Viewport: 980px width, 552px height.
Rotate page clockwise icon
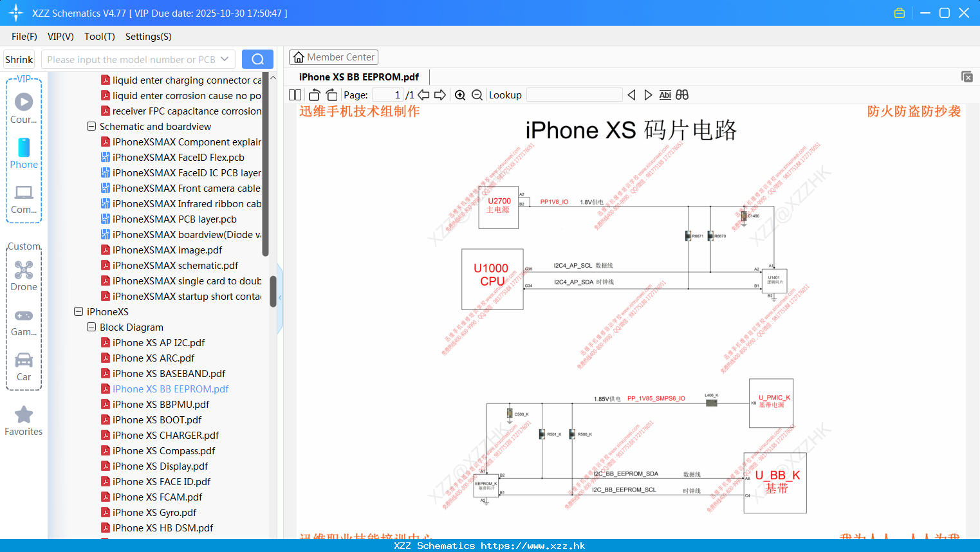pos(331,95)
